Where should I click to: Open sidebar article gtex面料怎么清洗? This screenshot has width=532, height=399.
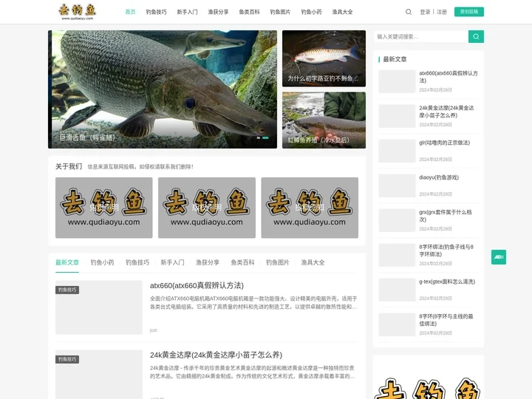[x=447, y=282]
